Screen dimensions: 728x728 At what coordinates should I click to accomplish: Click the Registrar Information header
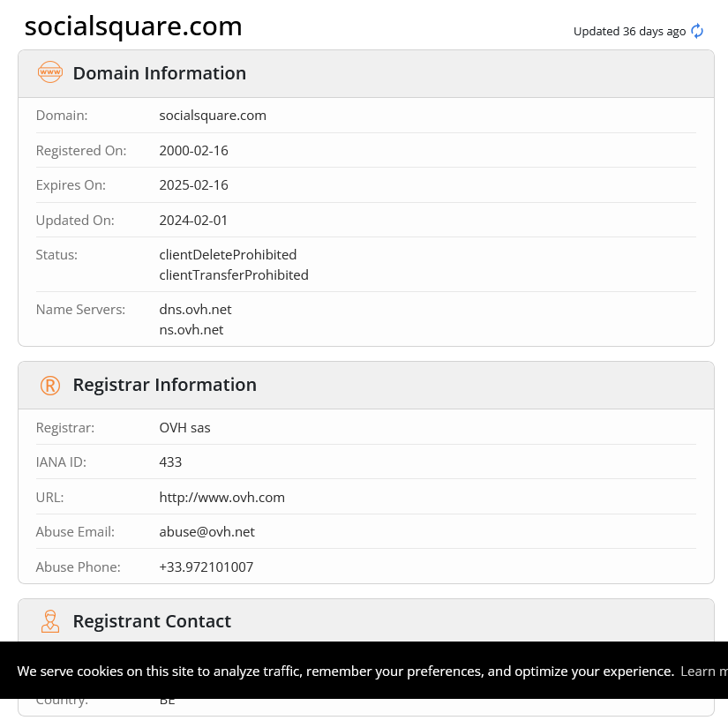click(164, 385)
